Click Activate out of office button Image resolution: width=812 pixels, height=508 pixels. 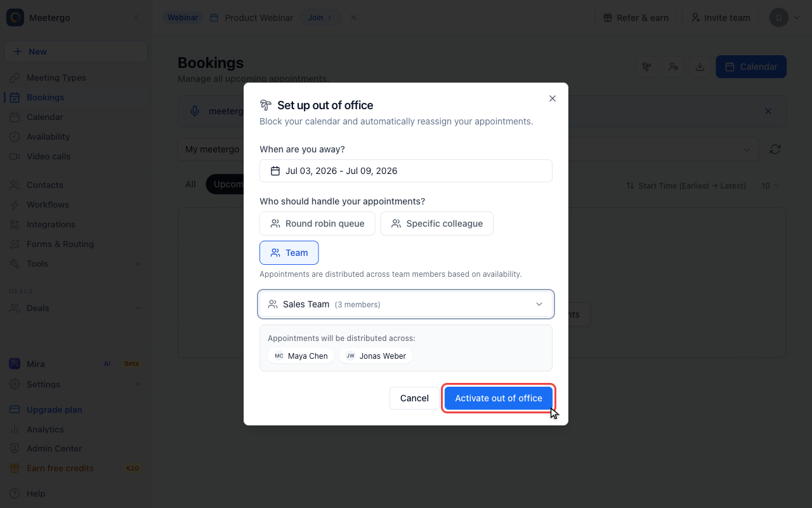(499, 398)
